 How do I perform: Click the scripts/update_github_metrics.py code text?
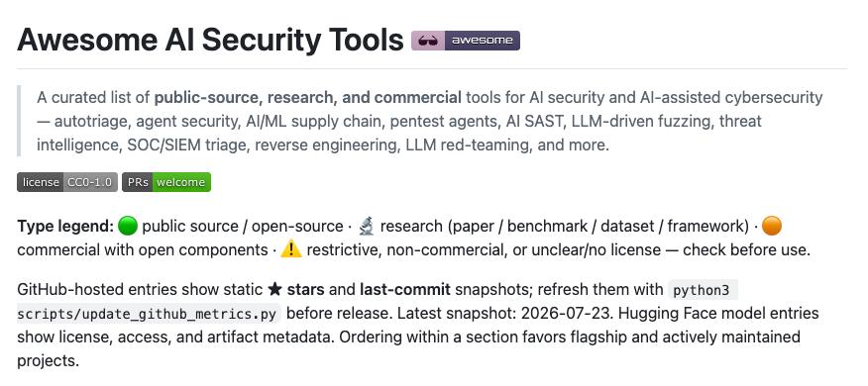[149, 314]
